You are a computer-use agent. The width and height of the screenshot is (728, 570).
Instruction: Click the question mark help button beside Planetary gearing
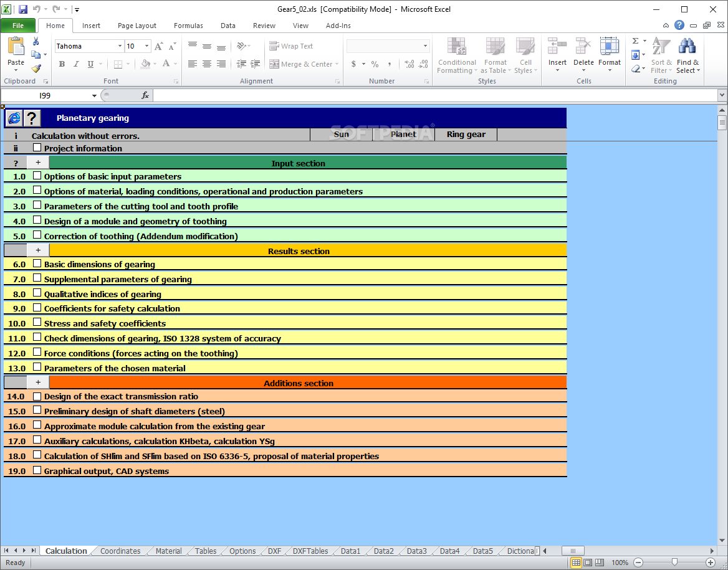32,118
